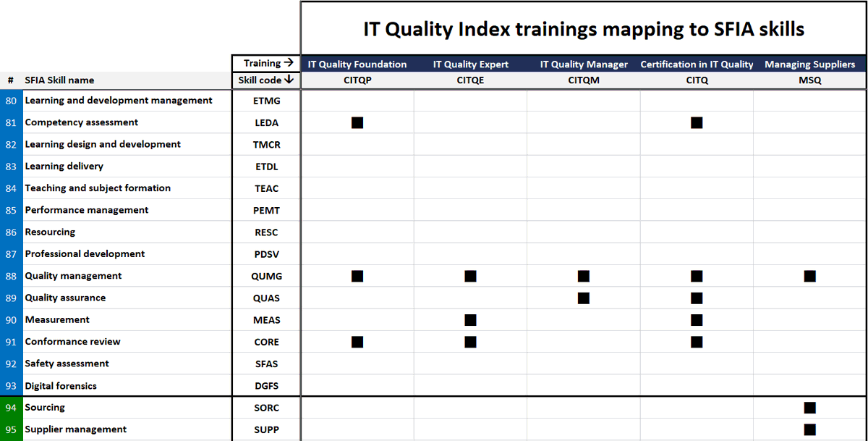The image size is (868, 441).
Task: Click the 'IT Quality Expert' column header
Action: click(x=471, y=64)
